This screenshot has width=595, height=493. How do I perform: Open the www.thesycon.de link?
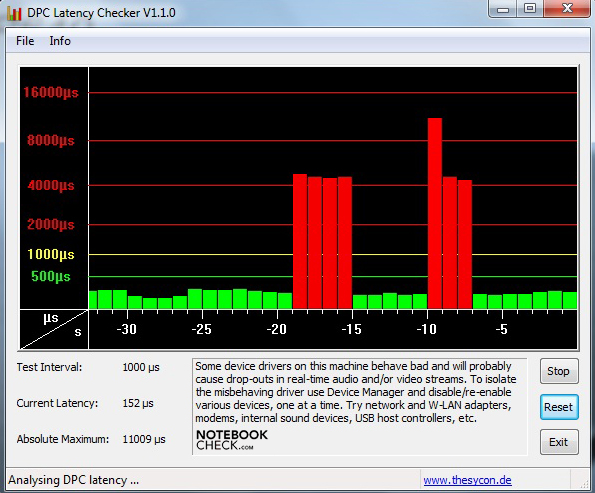(468, 480)
